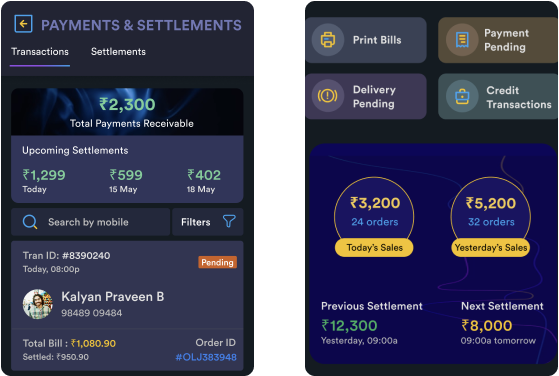Open order ID #OLJ383948 link
This screenshot has width=559, height=376.
206,357
